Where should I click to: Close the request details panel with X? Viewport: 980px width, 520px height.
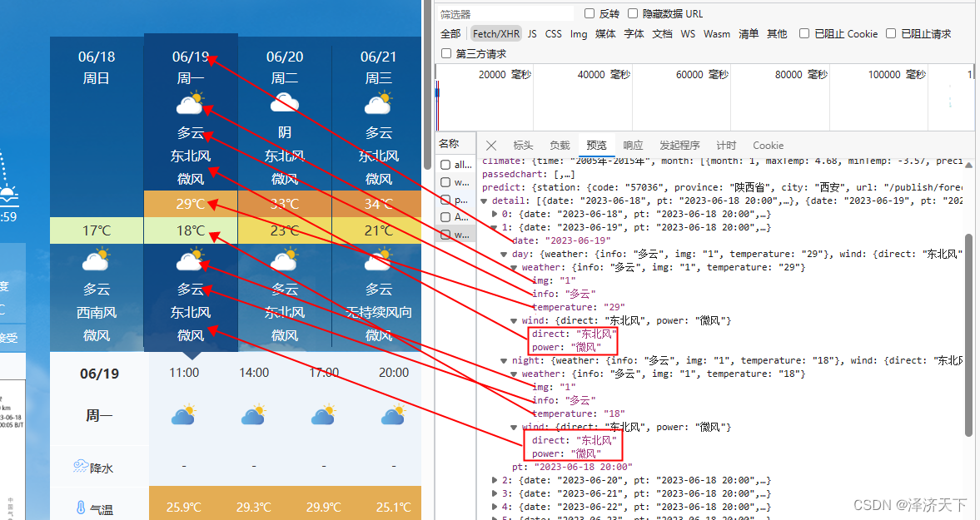coord(491,146)
